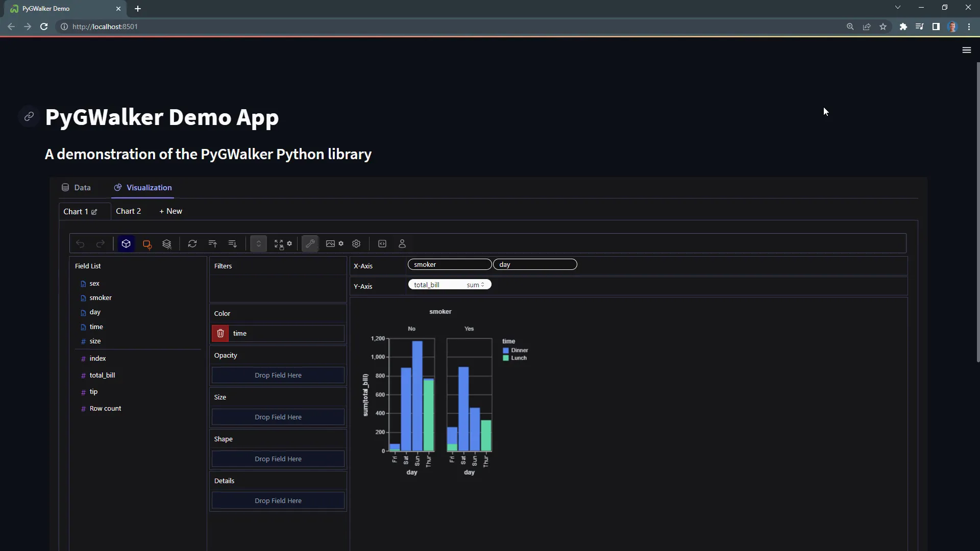
Task: Toggle the fullscreen resize icon
Action: click(x=279, y=243)
